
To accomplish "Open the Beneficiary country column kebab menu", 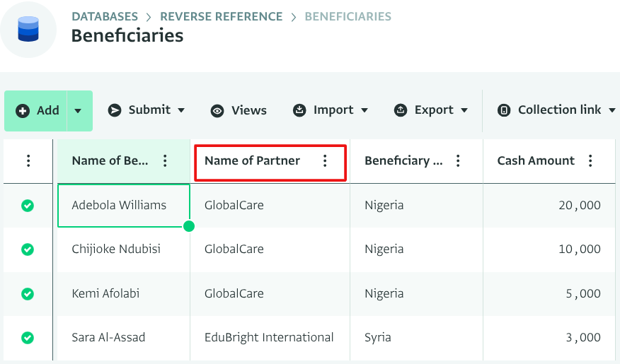I will tap(458, 161).
